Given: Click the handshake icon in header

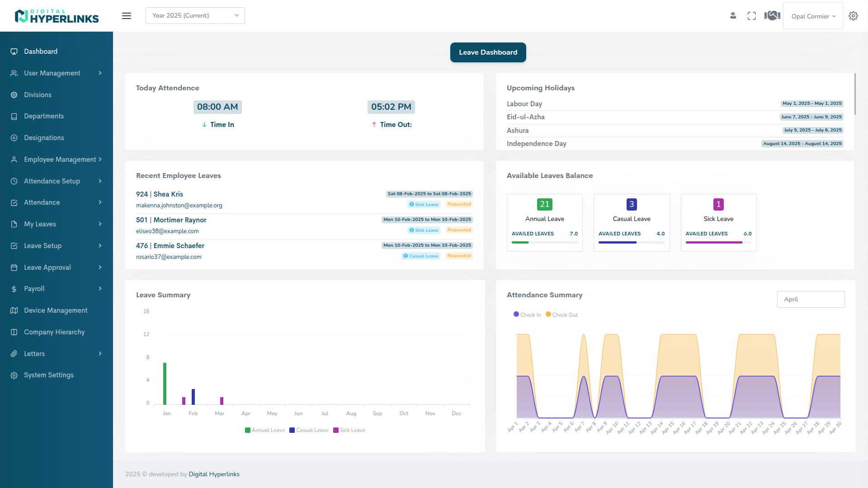Looking at the screenshot, I should (x=772, y=16).
